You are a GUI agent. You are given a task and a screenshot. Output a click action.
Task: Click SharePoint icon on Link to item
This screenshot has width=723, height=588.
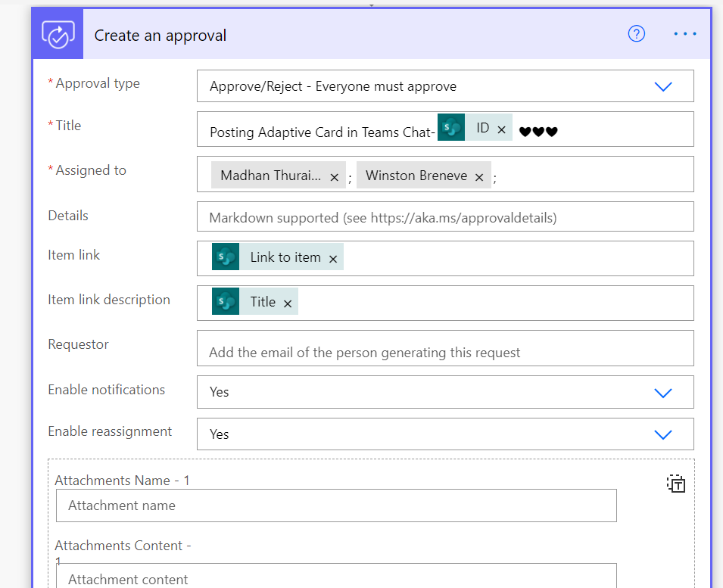(226, 257)
